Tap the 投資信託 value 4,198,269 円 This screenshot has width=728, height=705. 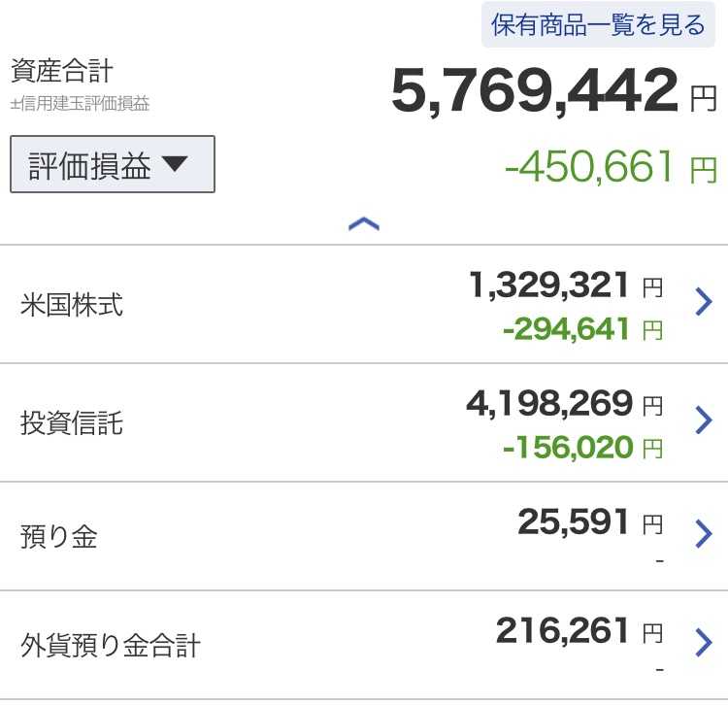coord(565,403)
